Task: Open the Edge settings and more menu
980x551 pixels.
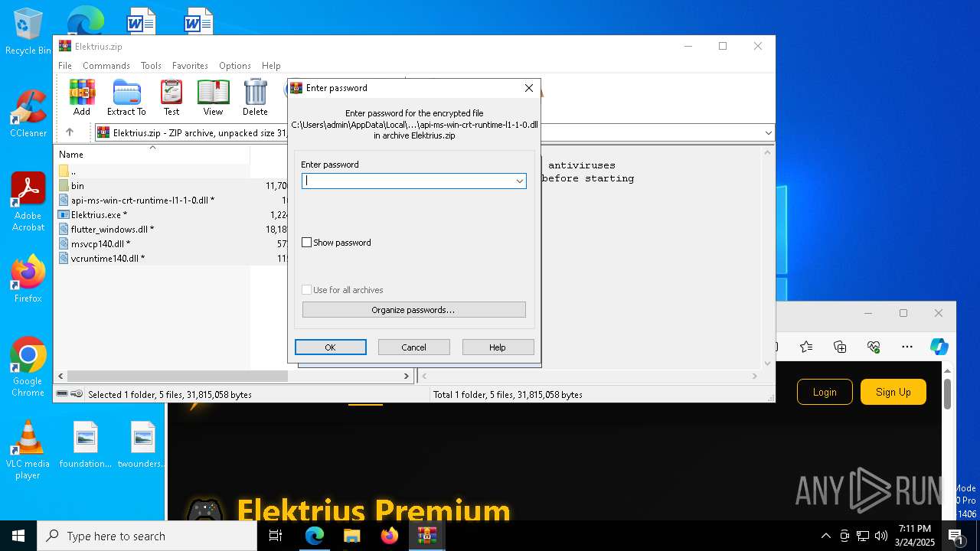Action: pos(907,347)
